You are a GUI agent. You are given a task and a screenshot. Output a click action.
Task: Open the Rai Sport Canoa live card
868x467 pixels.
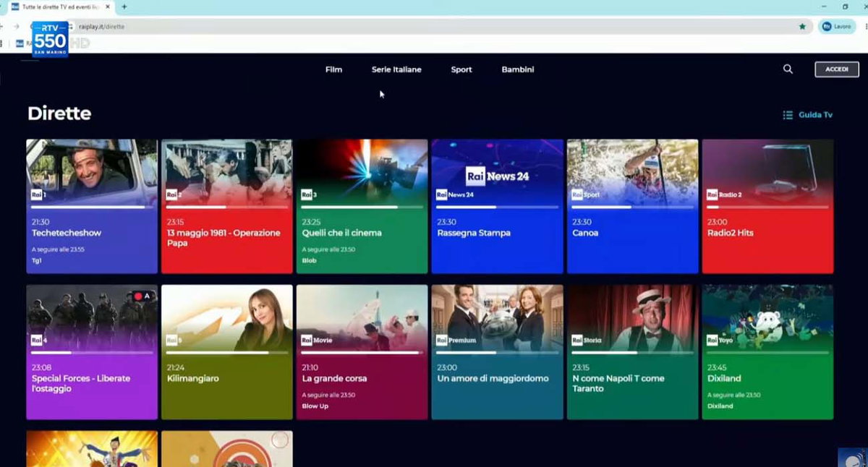point(632,206)
